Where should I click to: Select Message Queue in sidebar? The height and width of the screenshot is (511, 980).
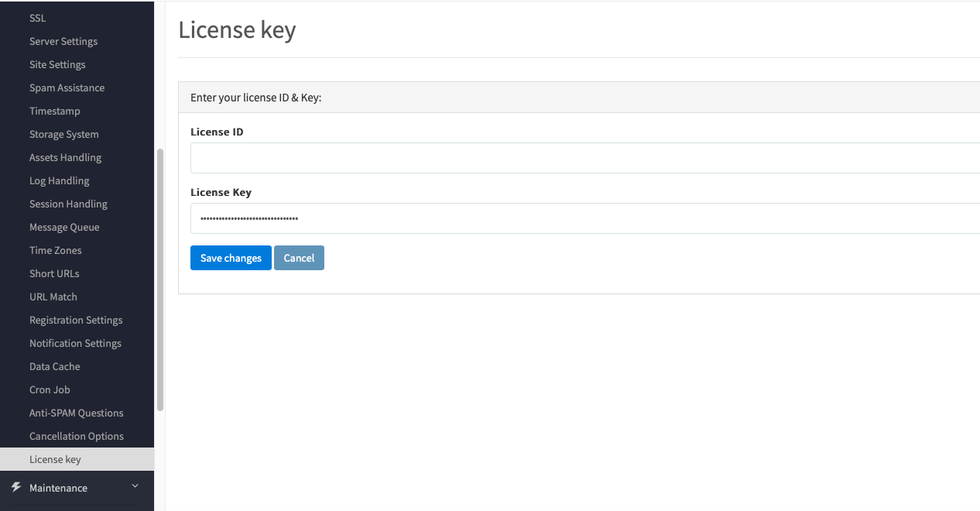tap(64, 227)
